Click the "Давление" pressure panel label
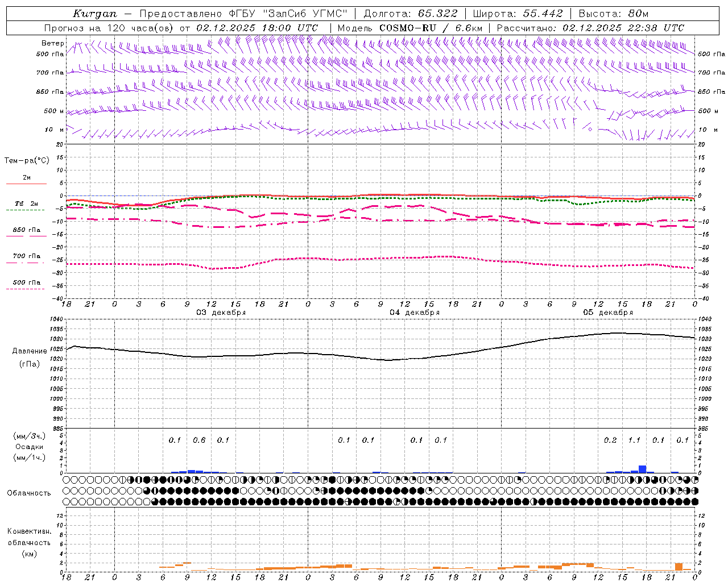 [x=30, y=351]
